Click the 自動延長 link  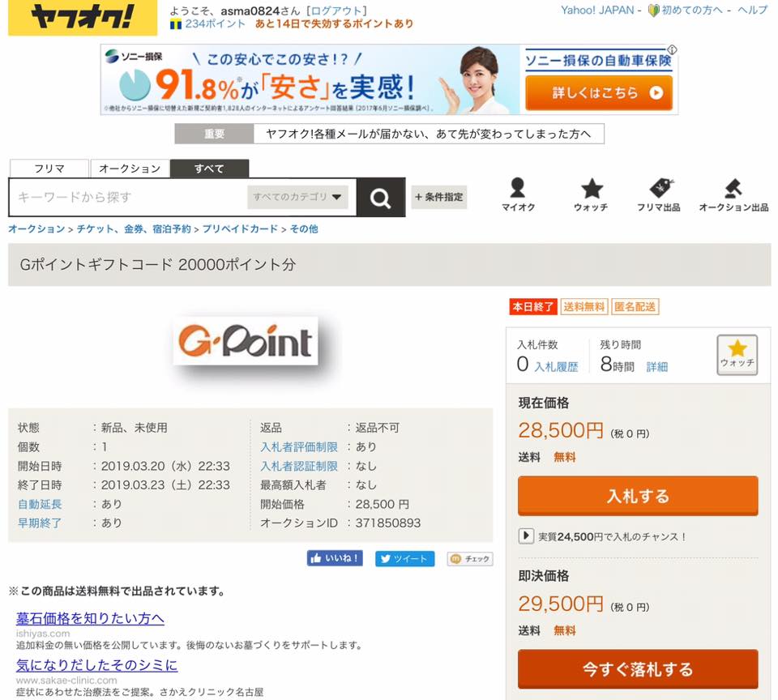pos(40,504)
